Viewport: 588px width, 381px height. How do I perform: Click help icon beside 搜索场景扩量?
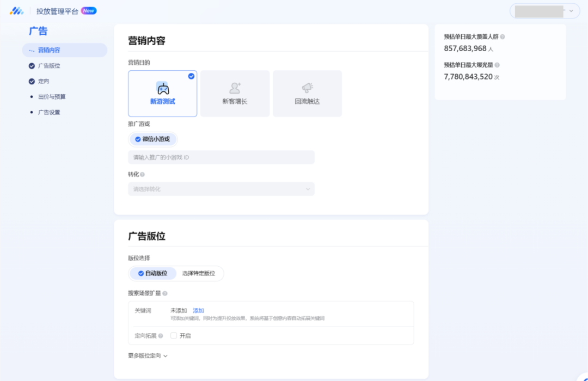coord(165,293)
